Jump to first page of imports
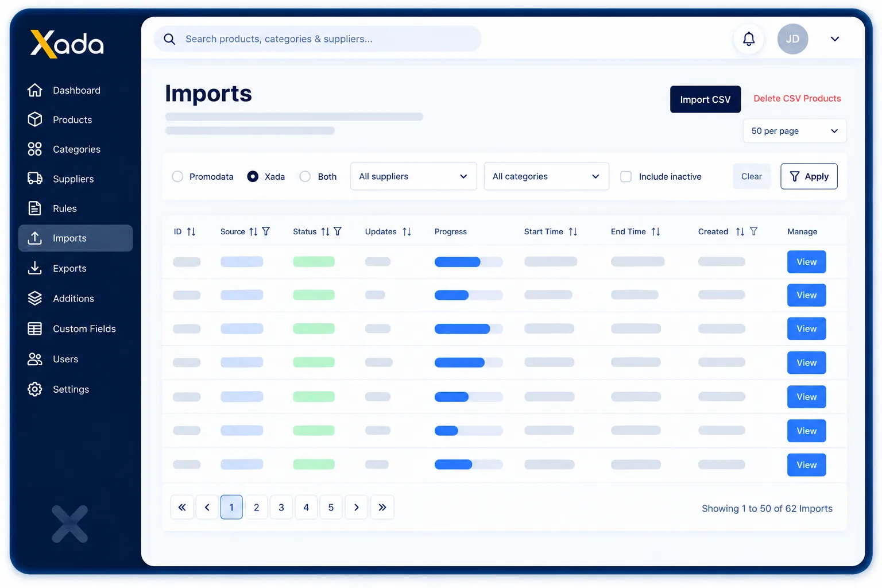Viewport: 882px width, 588px height. pyautogui.click(x=182, y=507)
